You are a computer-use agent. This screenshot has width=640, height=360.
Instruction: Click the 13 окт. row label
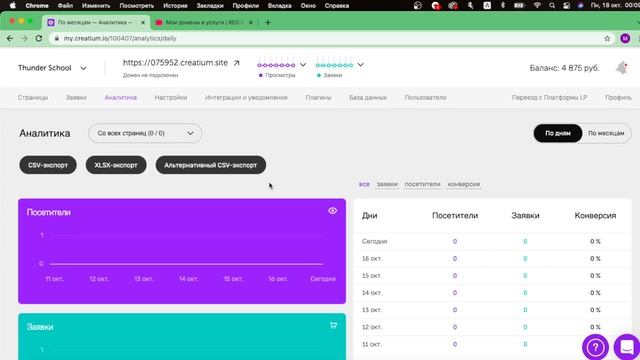[x=372, y=310]
